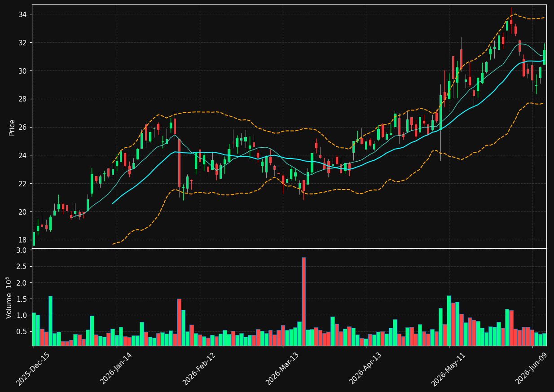Click the volume tick label 1.0
The height and width of the screenshot is (392, 554).
22,315
